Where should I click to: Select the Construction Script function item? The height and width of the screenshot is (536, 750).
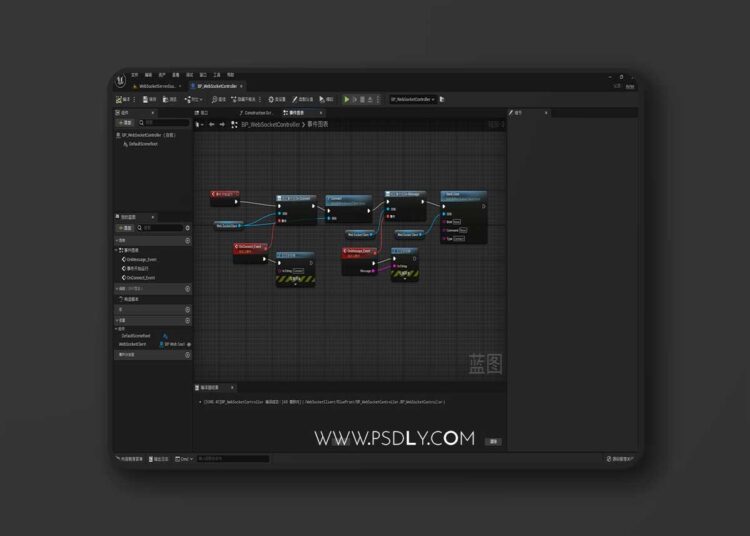point(129,299)
